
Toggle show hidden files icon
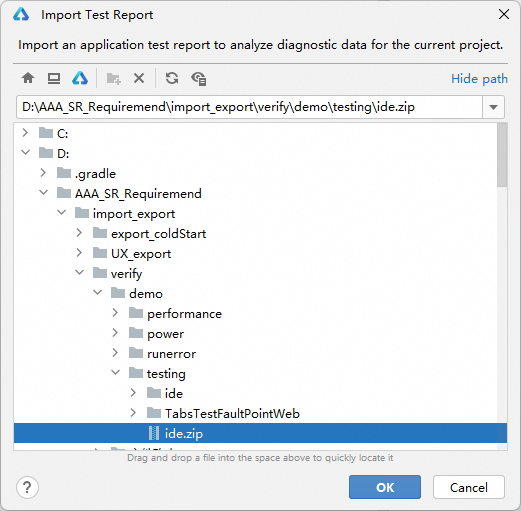pos(199,79)
